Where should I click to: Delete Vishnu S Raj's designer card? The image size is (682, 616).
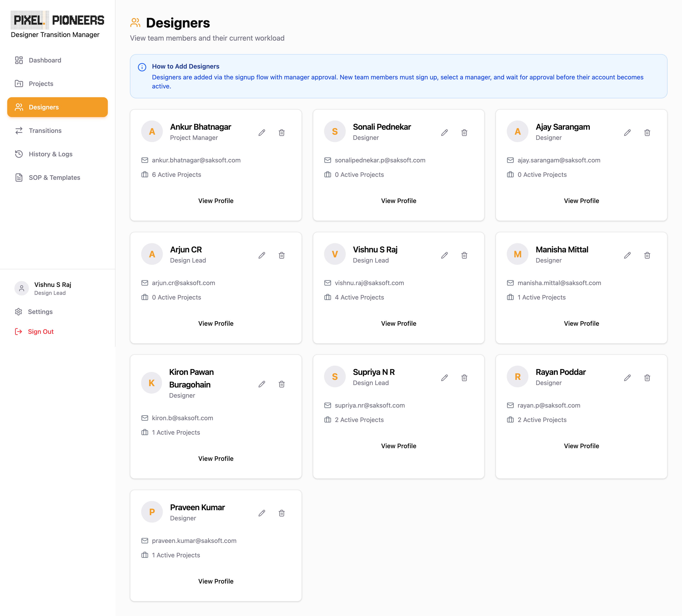click(x=464, y=255)
